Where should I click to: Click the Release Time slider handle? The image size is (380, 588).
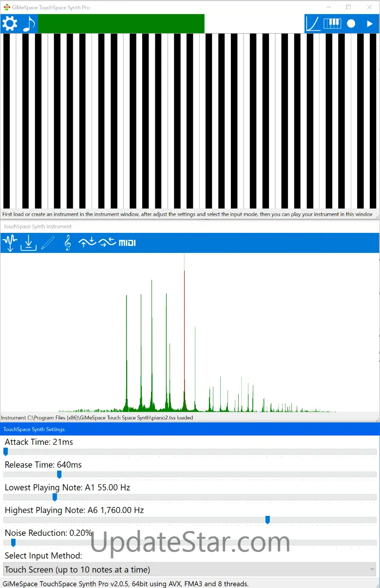click(x=59, y=474)
